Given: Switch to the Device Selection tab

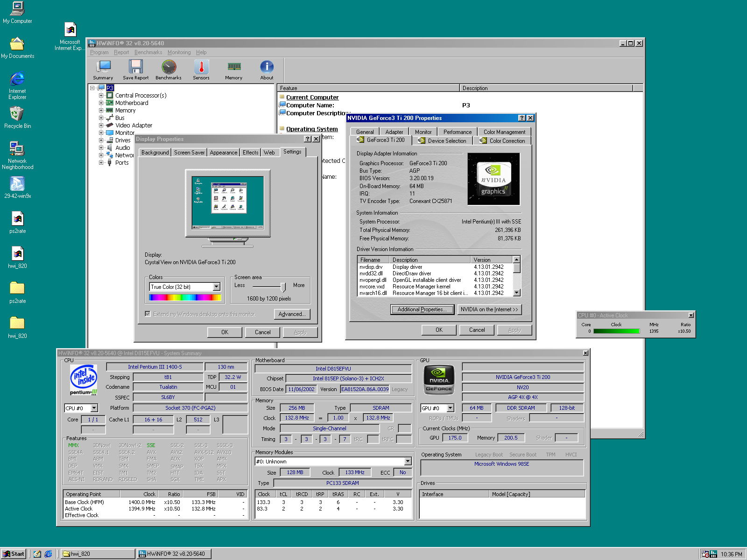Looking at the screenshot, I should click(442, 140).
